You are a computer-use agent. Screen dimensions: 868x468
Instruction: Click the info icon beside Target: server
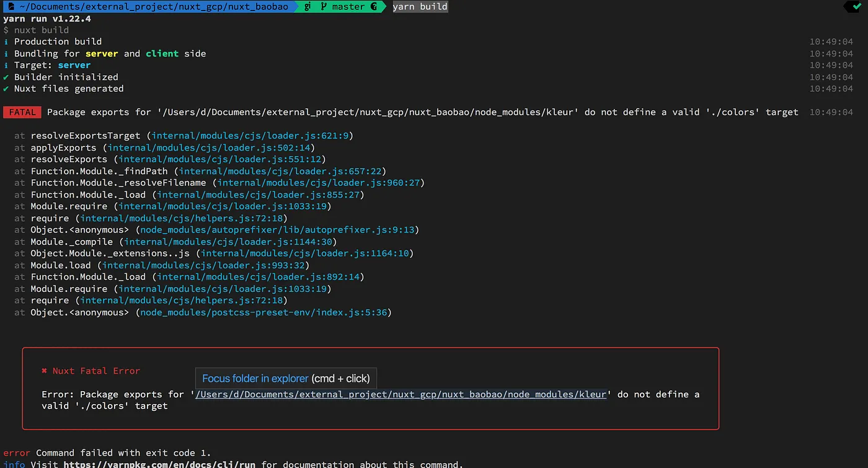tap(6, 65)
